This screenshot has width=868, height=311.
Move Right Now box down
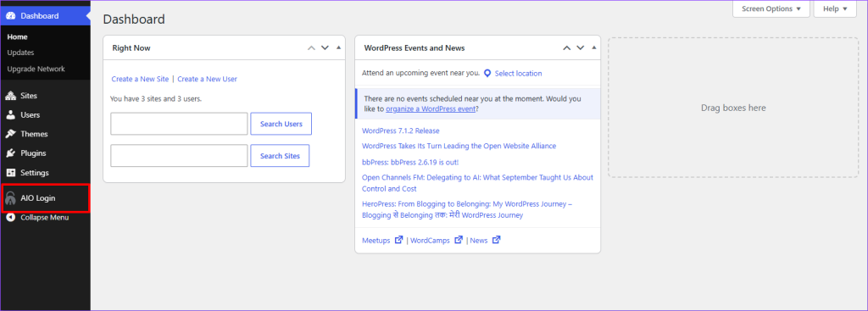tap(325, 48)
